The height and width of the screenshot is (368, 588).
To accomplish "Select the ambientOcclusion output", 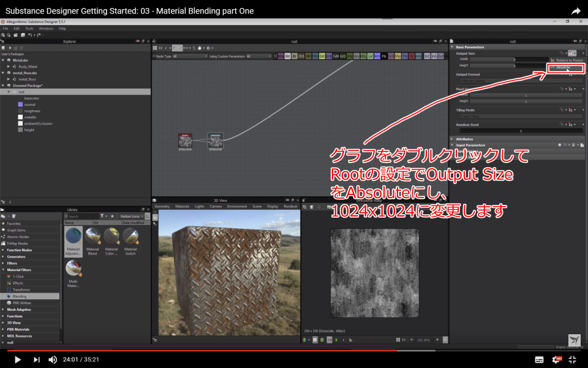I will (x=38, y=123).
